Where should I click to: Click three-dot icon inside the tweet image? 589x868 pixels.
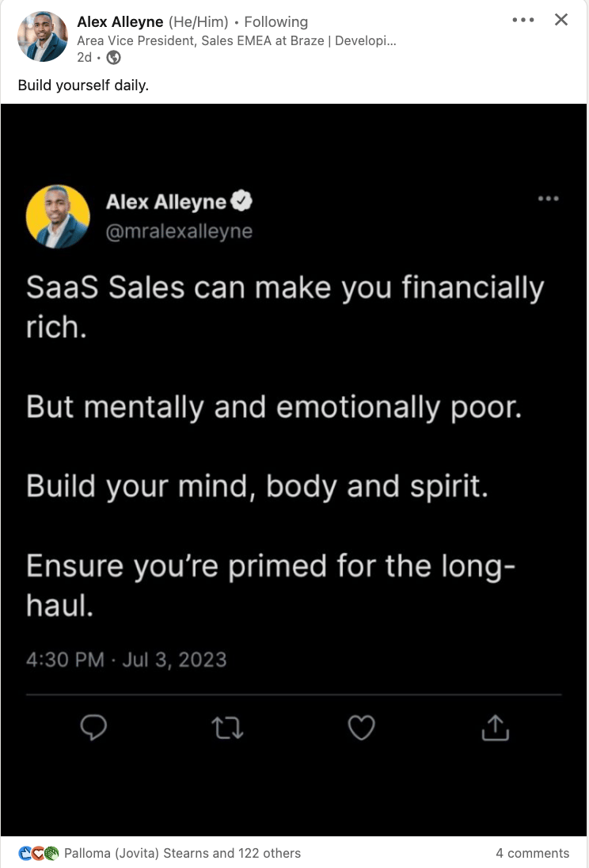pyautogui.click(x=548, y=199)
